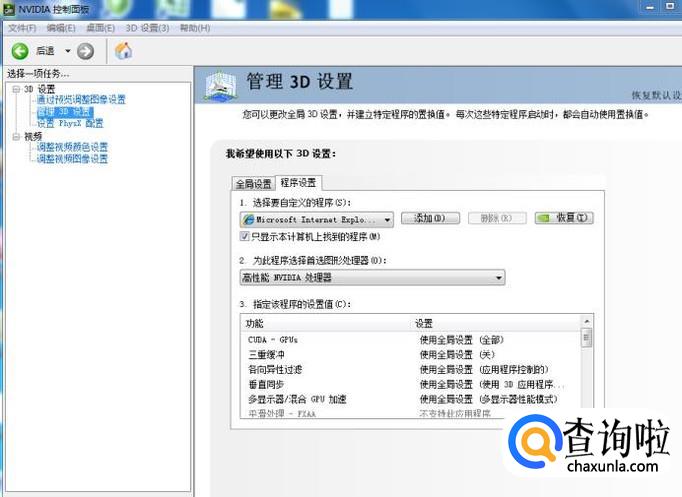
Task: Click 使用全局设置 (关) value for 三重缓冲
Action: point(457,354)
